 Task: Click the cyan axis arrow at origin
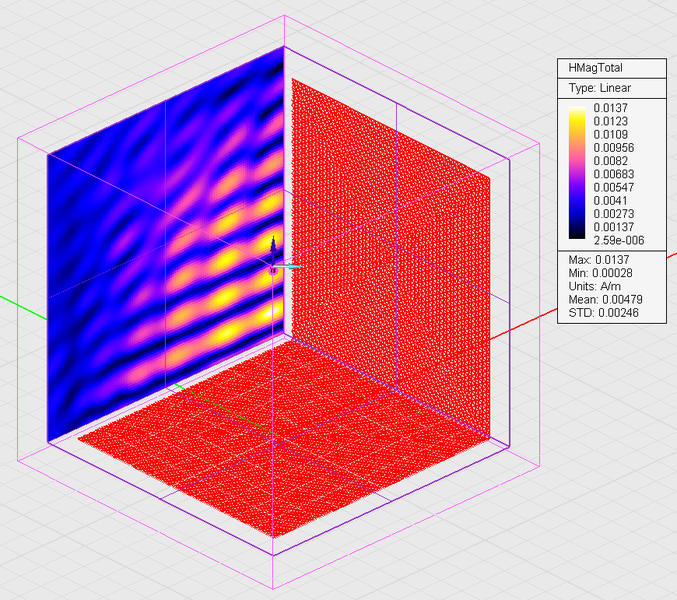288,267
